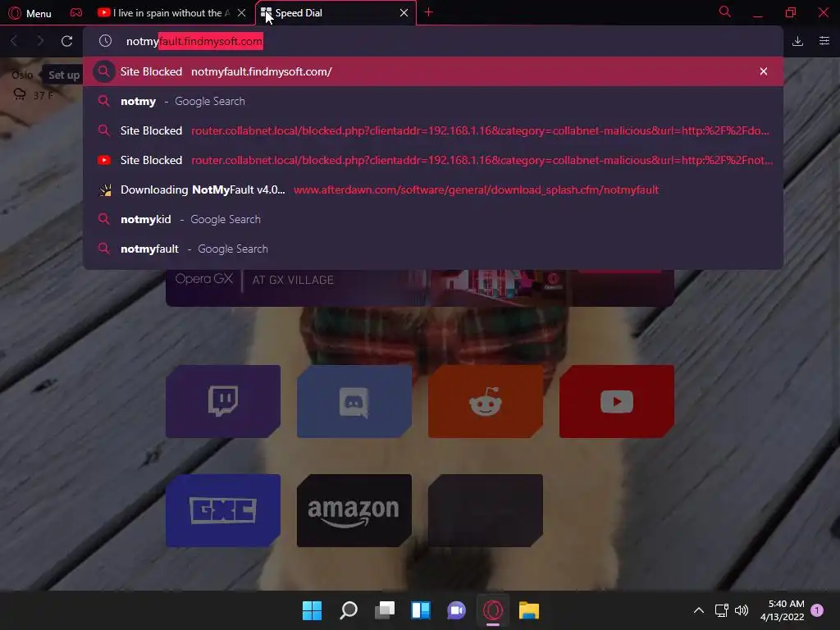Click the network status tray icon
The height and width of the screenshot is (630, 840).
coord(722,610)
